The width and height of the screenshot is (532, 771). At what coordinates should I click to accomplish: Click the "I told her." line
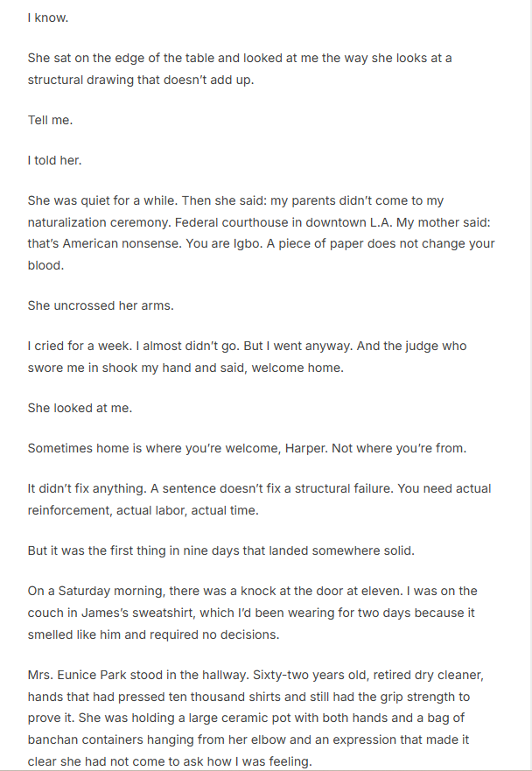54,161
